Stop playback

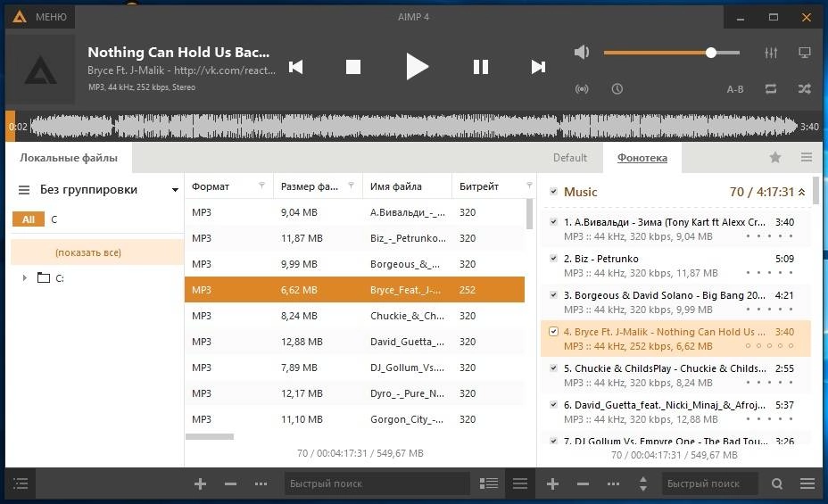pyautogui.click(x=352, y=67)
